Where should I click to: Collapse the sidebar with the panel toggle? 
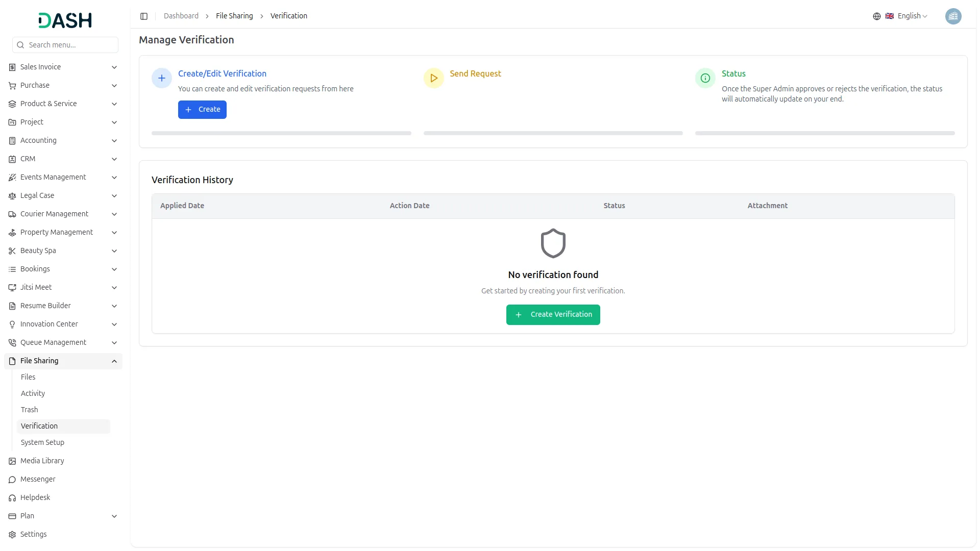coord(143,16)
